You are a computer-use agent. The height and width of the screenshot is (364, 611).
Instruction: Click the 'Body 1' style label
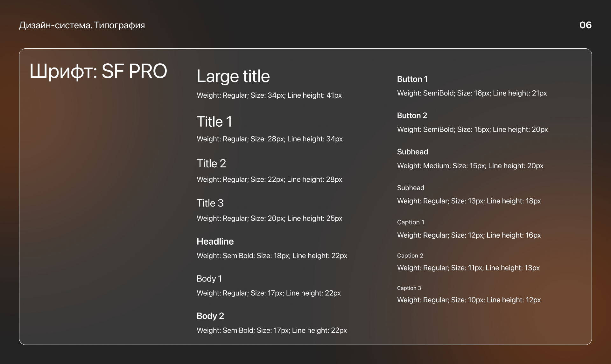pyautogui.click(x=209, y=279)
